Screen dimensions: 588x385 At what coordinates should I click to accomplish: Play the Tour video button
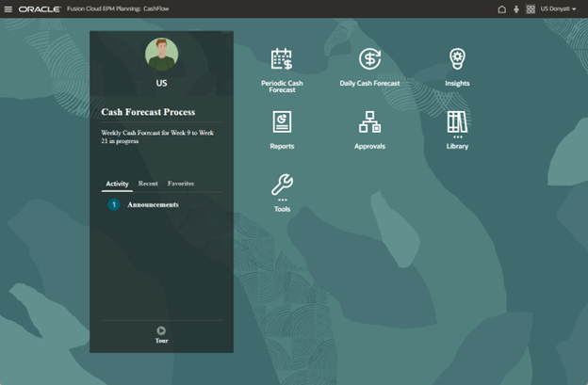point(161,330)
